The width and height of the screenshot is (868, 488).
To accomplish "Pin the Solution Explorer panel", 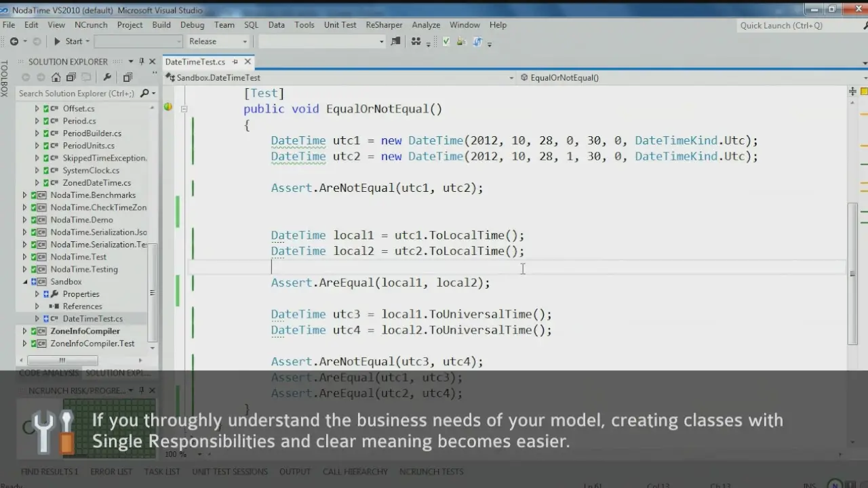I will click(x=142, y=62).
